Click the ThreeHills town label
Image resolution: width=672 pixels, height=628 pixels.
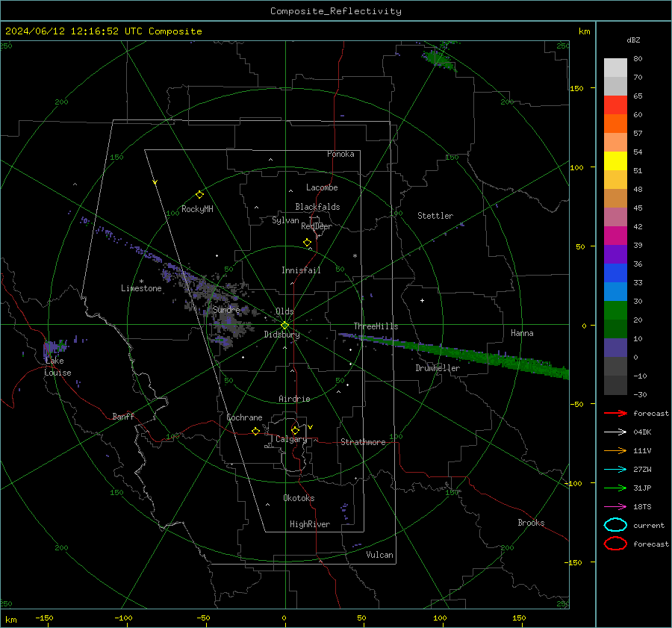coord(376,326)
